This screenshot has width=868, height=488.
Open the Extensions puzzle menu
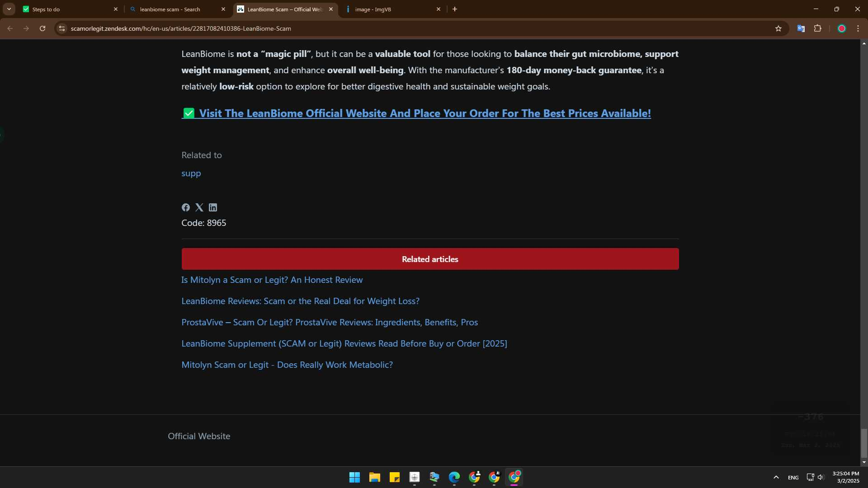pyautogui.click(x=817, y=28)
